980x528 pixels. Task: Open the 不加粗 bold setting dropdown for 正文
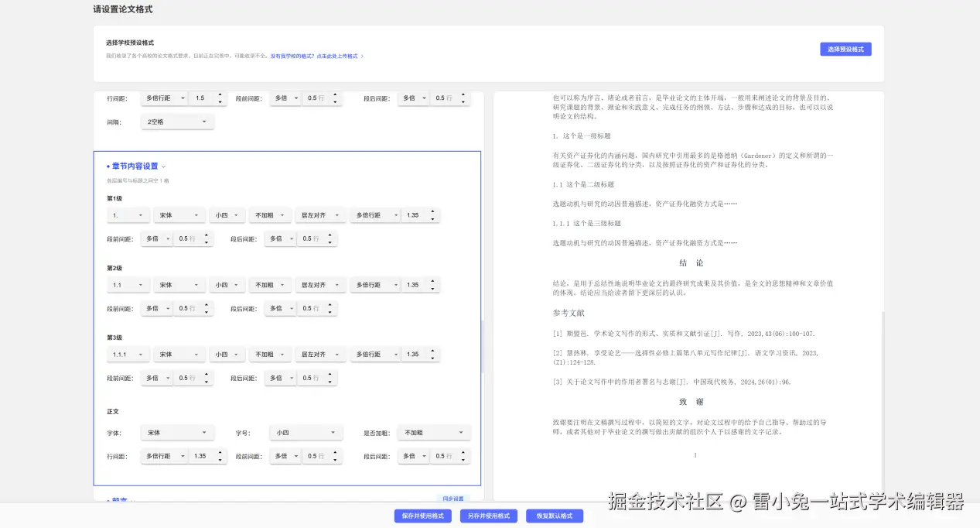pyautogui.click(x=434, y=432)
